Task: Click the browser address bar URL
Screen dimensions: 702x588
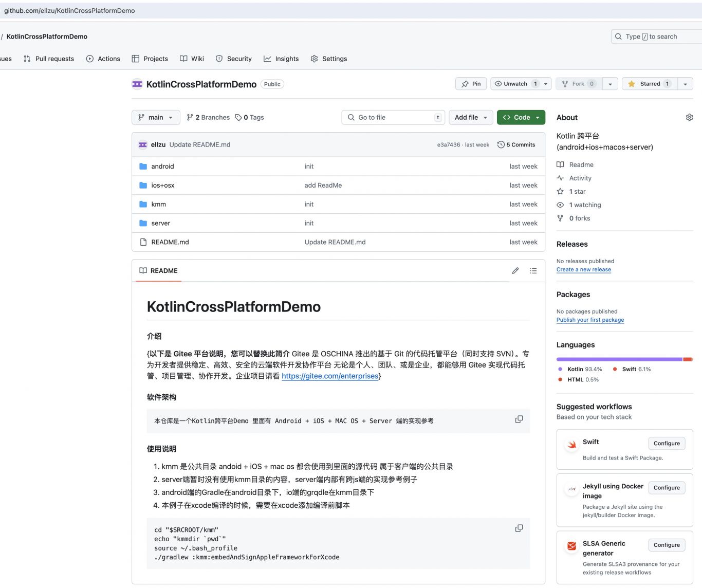Action: [69, 11]
